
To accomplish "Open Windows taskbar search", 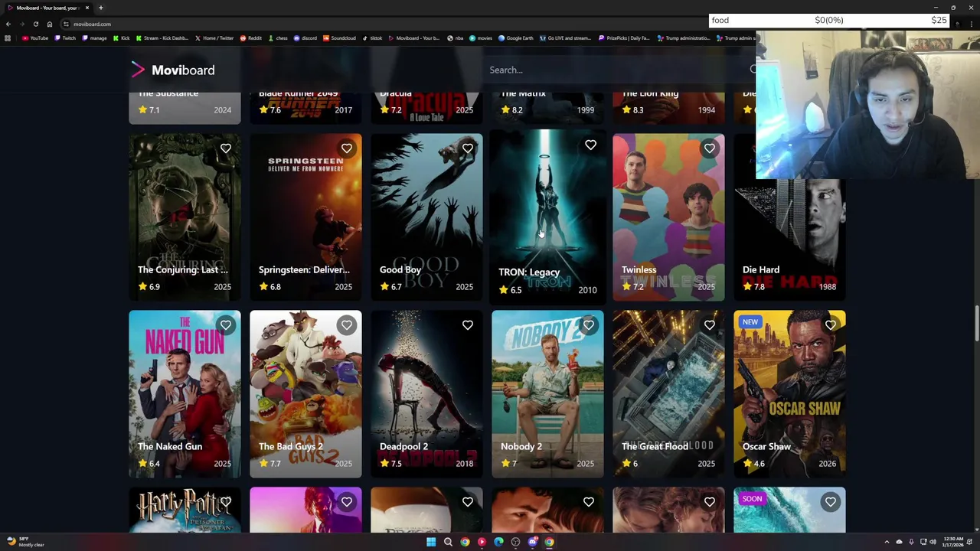I will [x=448, y=542].
